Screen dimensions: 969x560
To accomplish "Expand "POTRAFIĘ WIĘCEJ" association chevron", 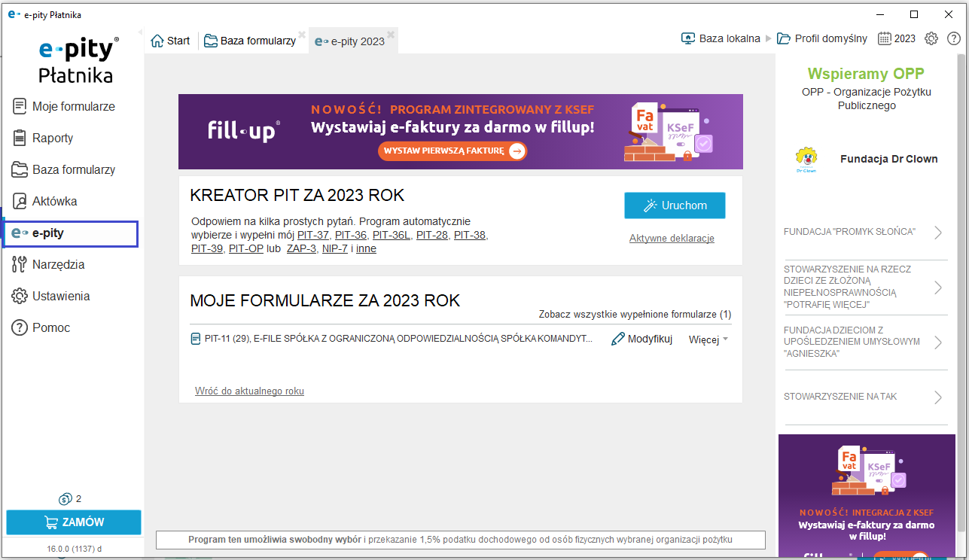I will (x=938, y=287).
